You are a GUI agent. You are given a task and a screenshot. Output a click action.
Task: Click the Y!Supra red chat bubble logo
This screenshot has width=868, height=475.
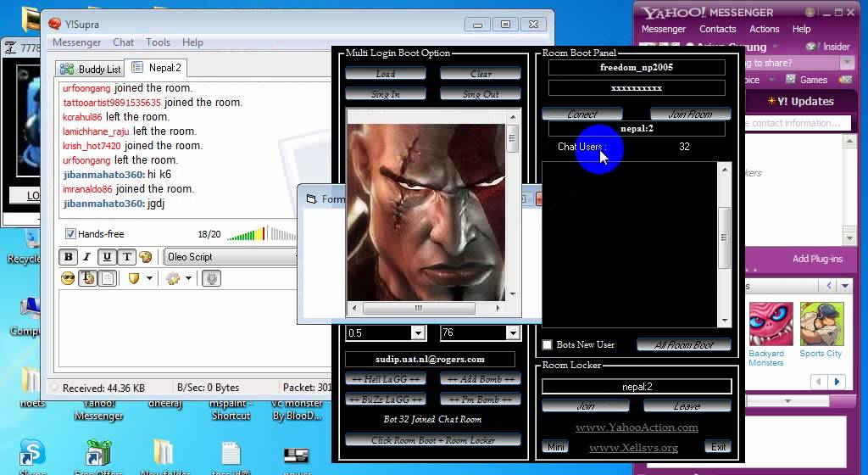[54, 24]
